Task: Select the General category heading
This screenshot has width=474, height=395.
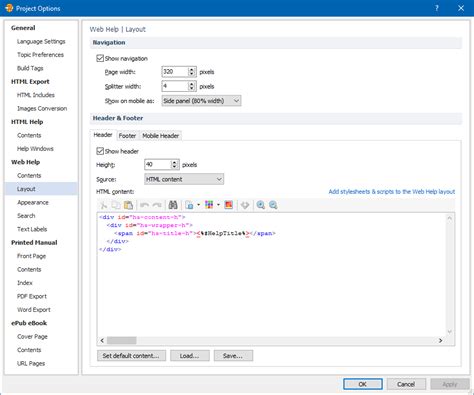Action: click(x=23, y=28)
